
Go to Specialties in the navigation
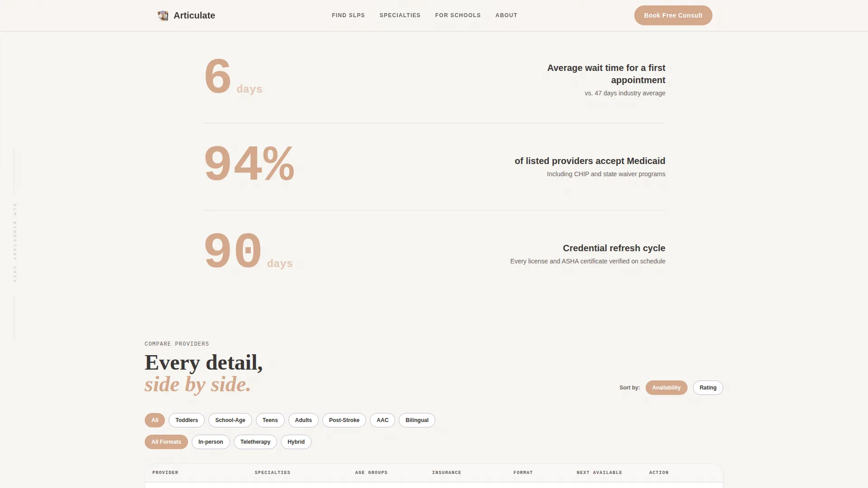(400, 15)
